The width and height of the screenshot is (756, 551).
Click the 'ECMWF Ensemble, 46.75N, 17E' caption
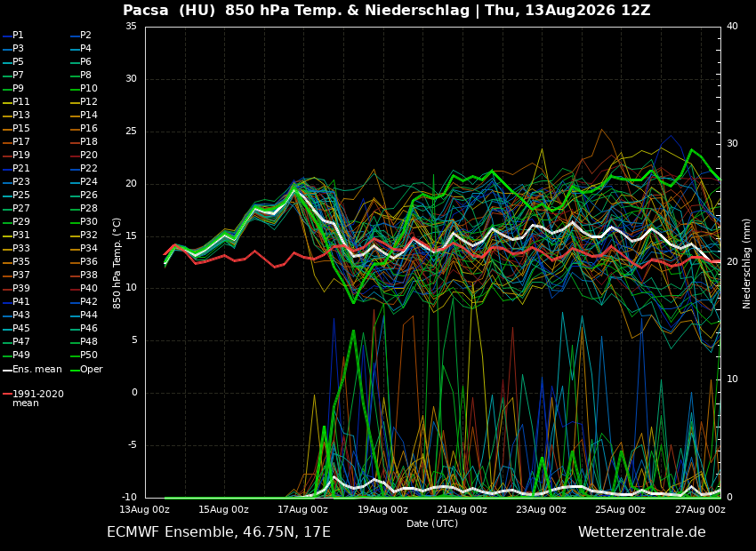pos(219,532)
